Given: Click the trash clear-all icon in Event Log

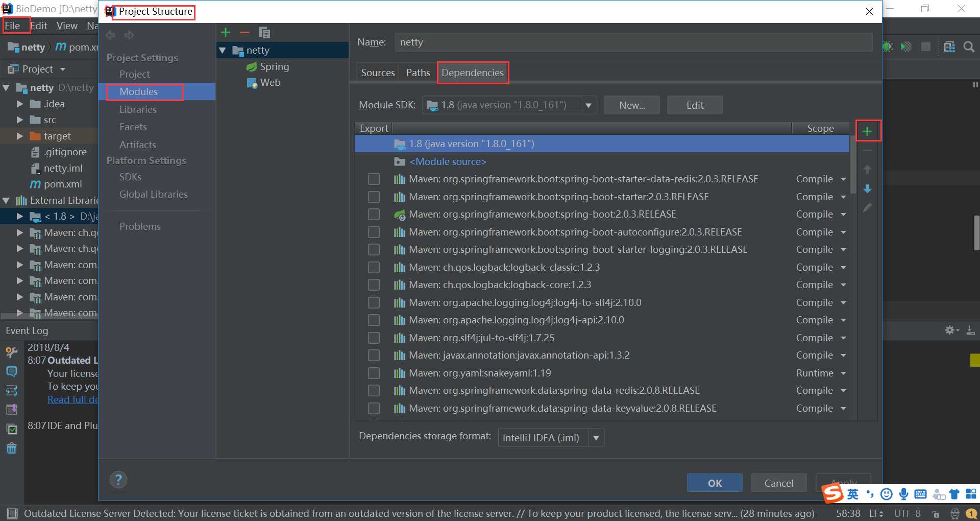Looking at the screenshot, I should (11, 448).
